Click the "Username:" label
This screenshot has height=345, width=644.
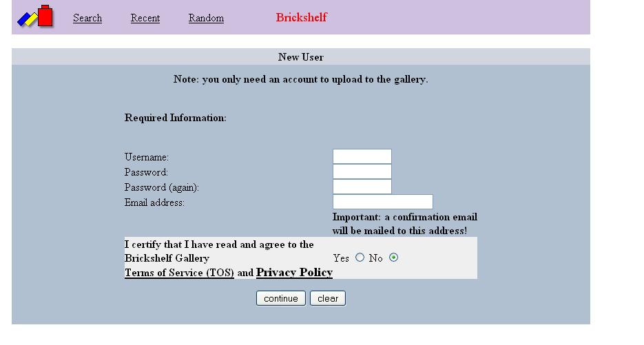click(x=147, y=157)
